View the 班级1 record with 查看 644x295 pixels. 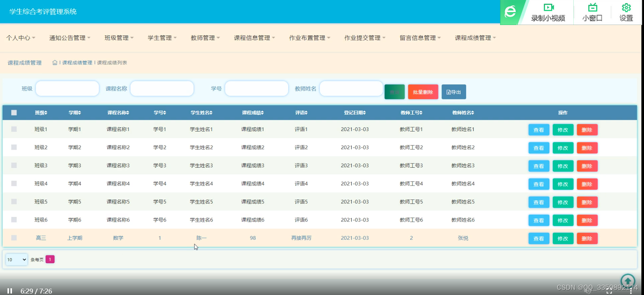(539, 130)
